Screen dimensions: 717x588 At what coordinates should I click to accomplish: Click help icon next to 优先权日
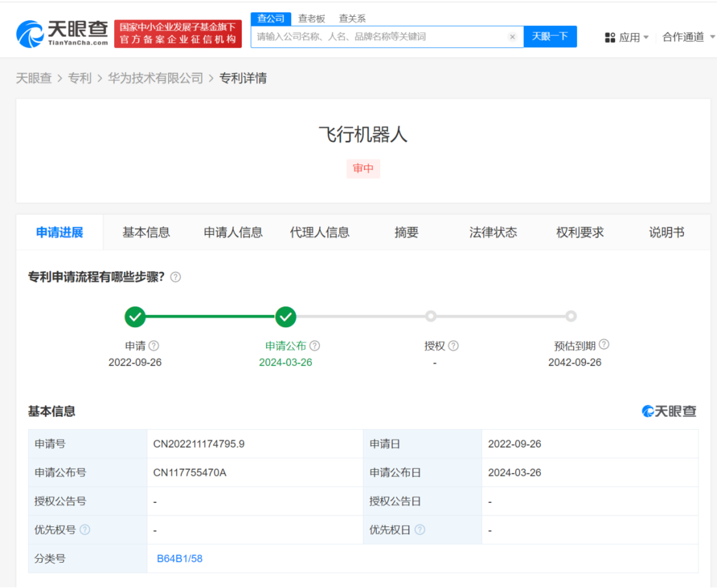click(419, 530)
